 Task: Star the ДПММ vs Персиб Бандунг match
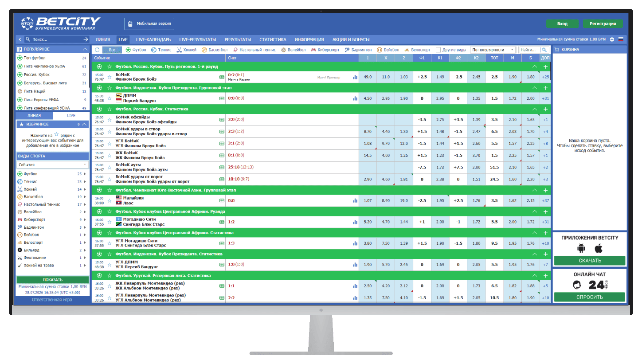pyautogui.click(x=110, y=98)
